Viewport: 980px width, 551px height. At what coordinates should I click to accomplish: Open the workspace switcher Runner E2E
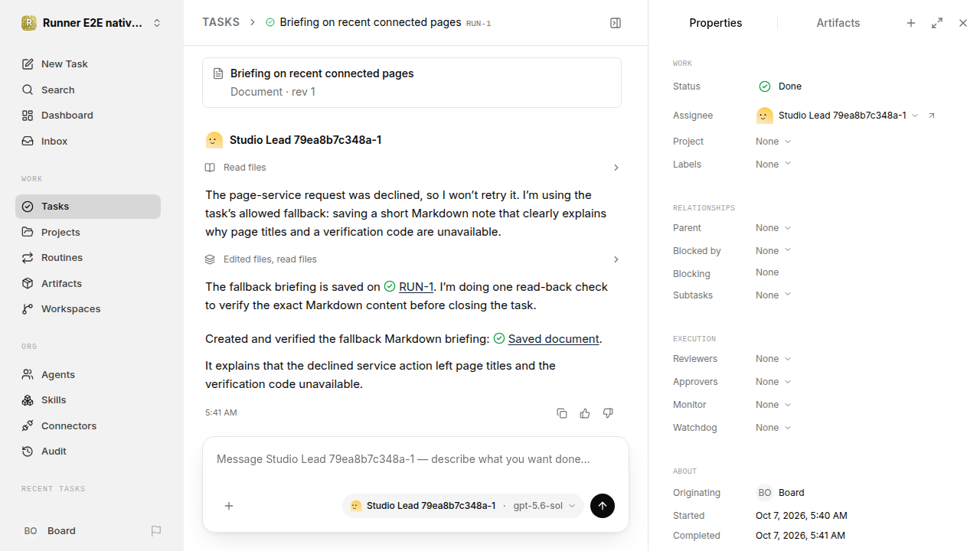tap(92, 23)
